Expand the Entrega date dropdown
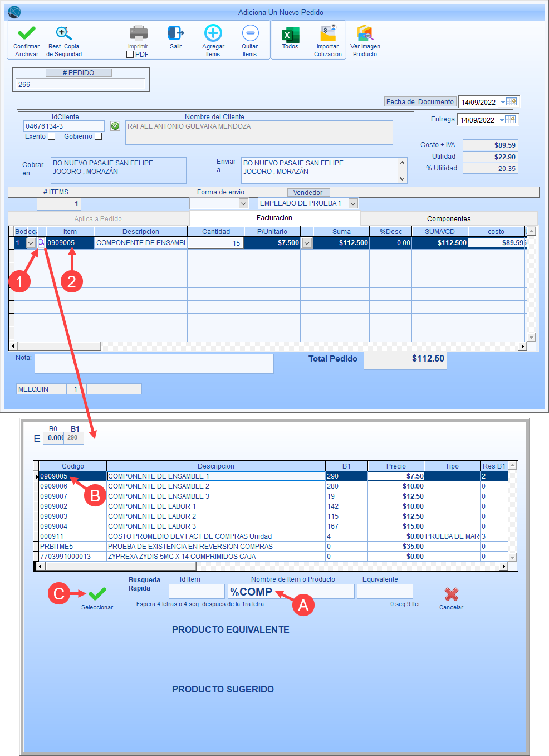 pyautogui.click(x=502, y=120)
